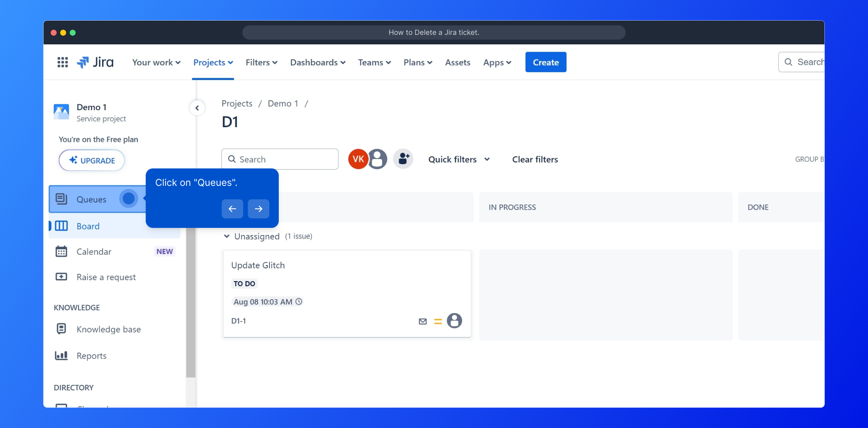The height and width of the screenshot is (428, 868).
Task: Toggle the unassigned avatar filter
Action: (x=378, y=159)
